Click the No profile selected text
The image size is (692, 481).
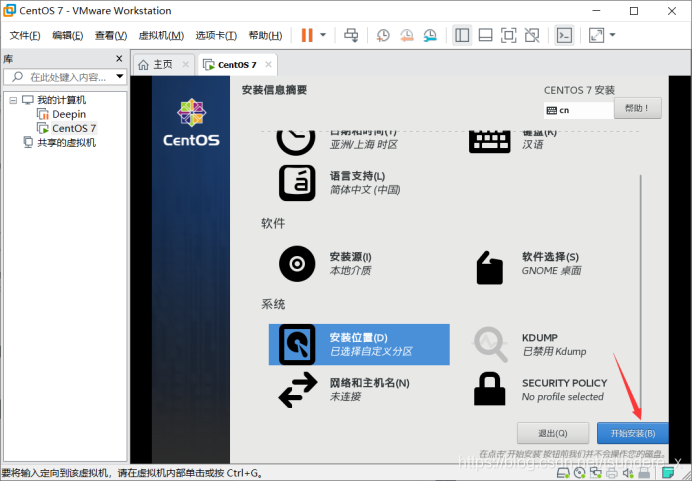coord(563,397)
